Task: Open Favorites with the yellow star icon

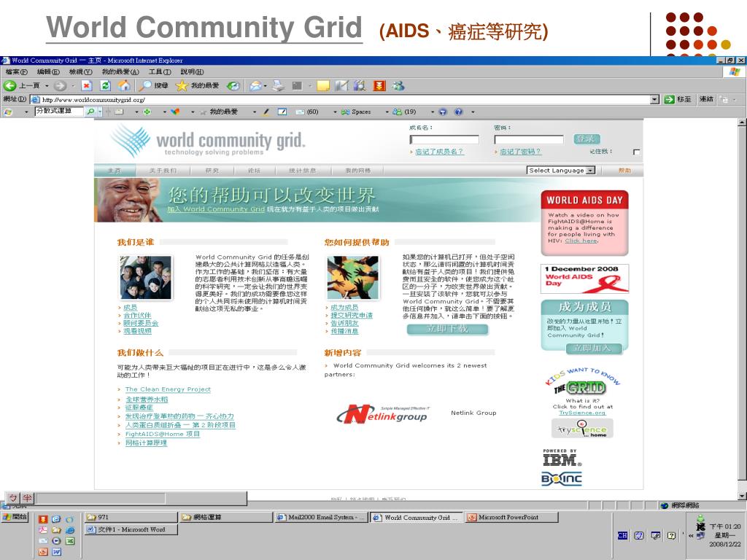Action: click(x=182, y=86)
